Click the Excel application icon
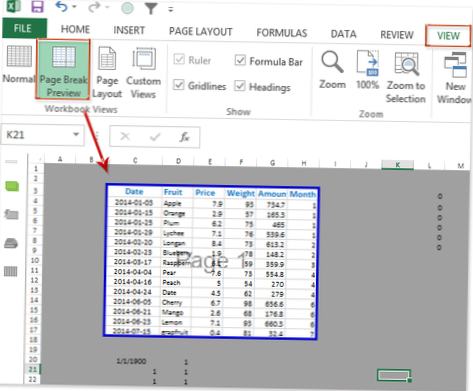 tap(14, 6)
